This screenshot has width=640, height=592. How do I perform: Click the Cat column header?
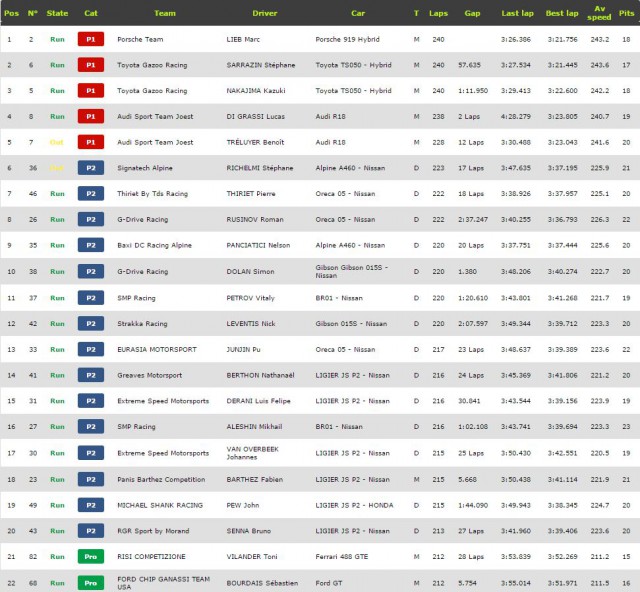click(x=91, y=13)
